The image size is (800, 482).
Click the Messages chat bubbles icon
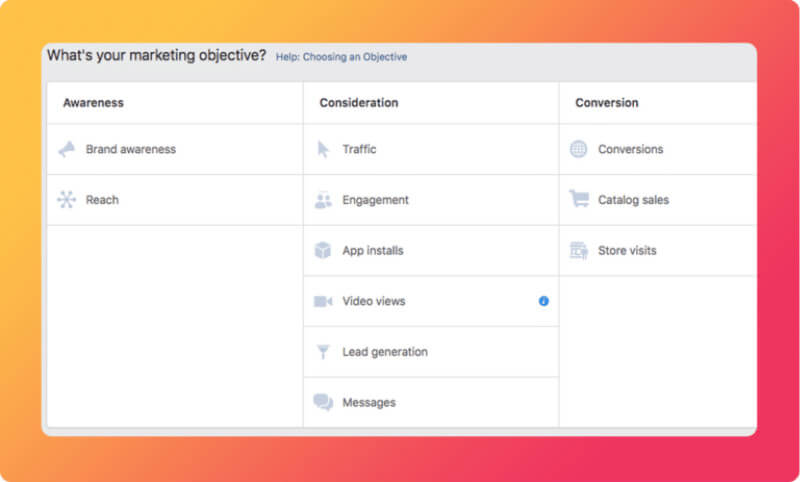click(323, 402)
